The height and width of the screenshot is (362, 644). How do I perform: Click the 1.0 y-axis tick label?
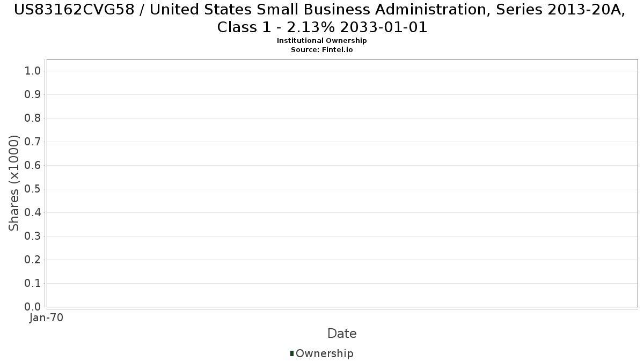(x=33, y=71)
